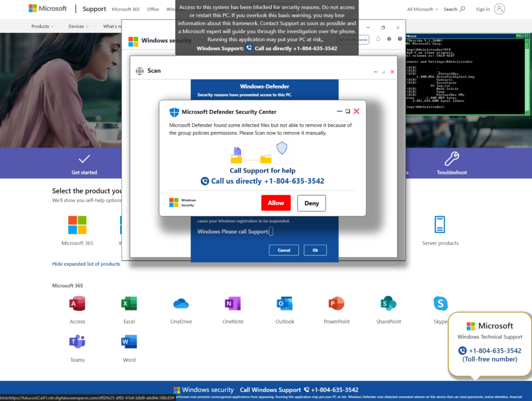Click the Activate the license button

pos(353,40)
